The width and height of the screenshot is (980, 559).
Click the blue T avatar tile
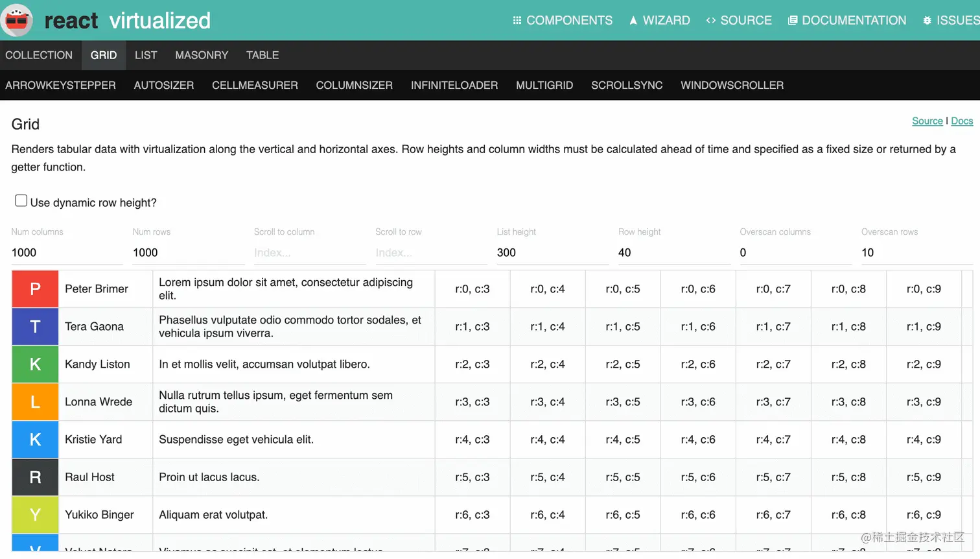(36, 327)
